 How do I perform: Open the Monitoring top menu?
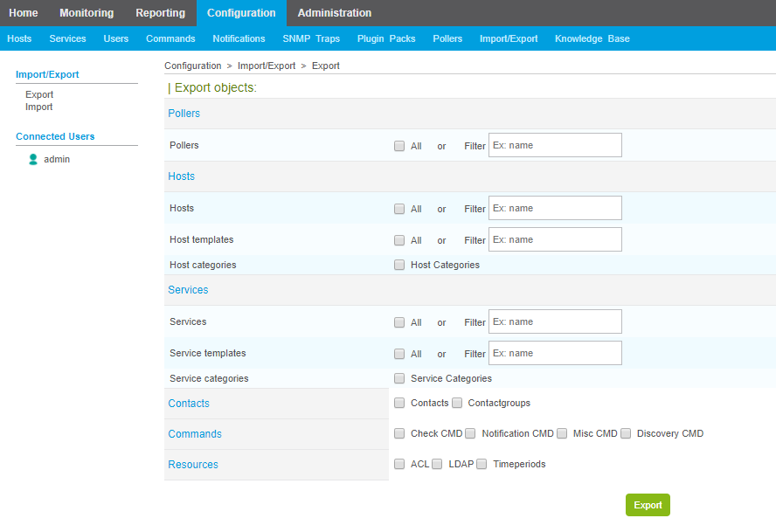pos(87,13)
